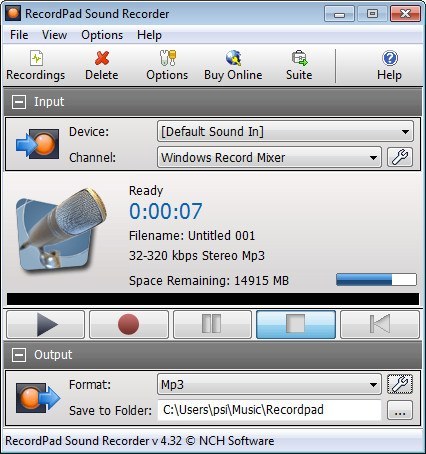Click the 0:00:07 timer display

pos(166,211)
